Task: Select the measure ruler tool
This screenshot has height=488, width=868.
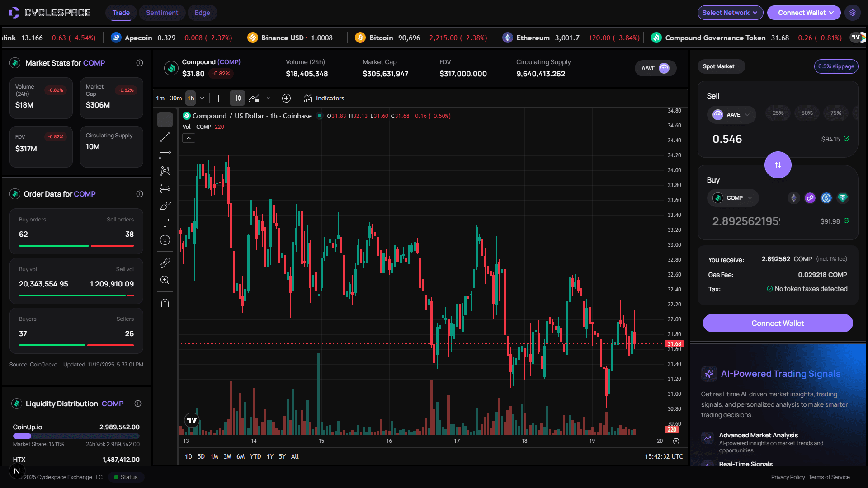Action: pyautogui.click(x=165, y=262)
